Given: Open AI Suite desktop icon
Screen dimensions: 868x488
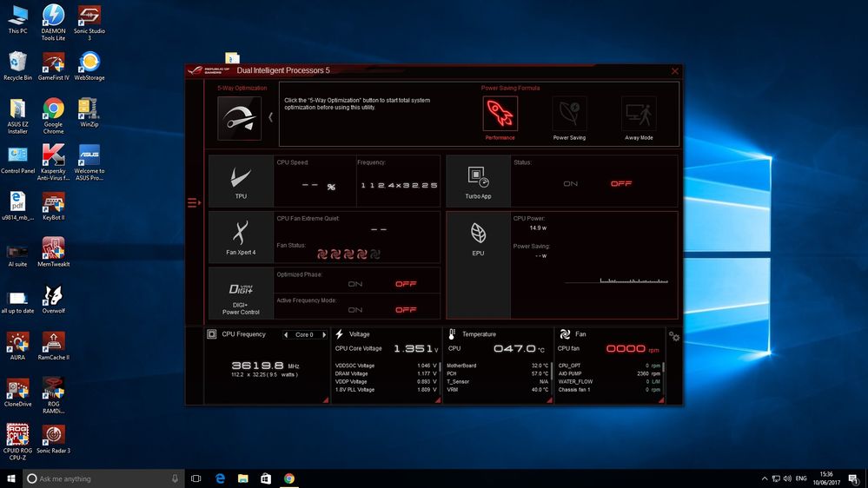Looking at the screenshot, I should [x=17, y=256].
